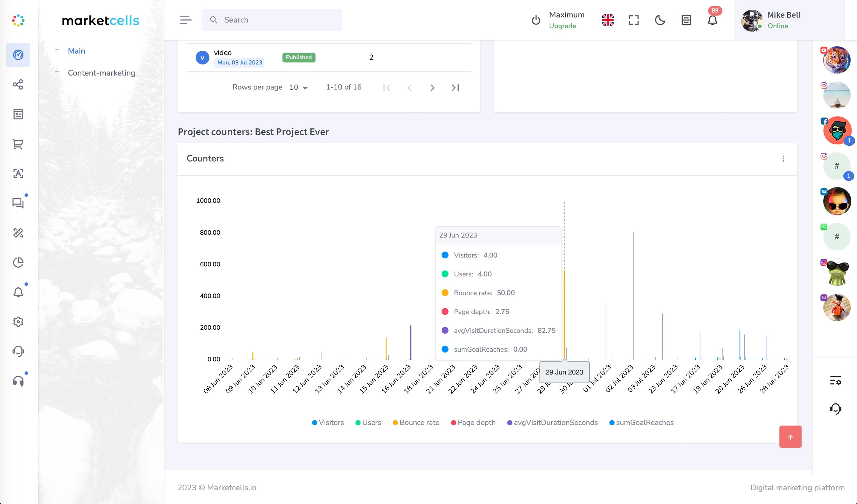Open the settings gear sidebar icon
857x504 pixels.
18,322
